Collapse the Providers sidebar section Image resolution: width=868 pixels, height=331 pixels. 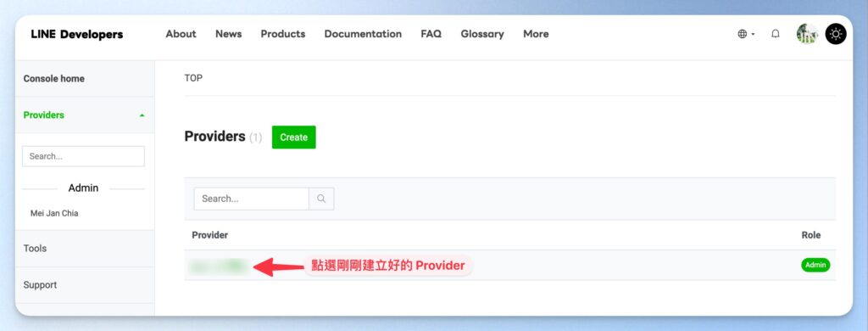click(85, 115)
